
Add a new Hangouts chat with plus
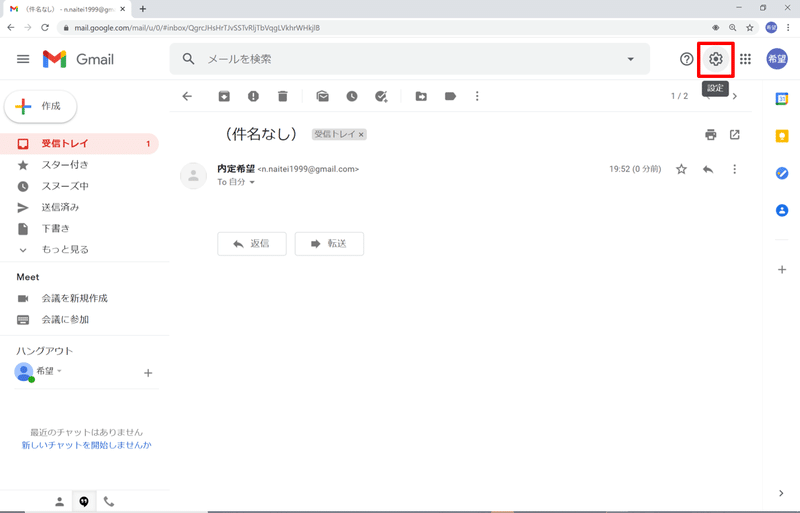tap(148, 373)
